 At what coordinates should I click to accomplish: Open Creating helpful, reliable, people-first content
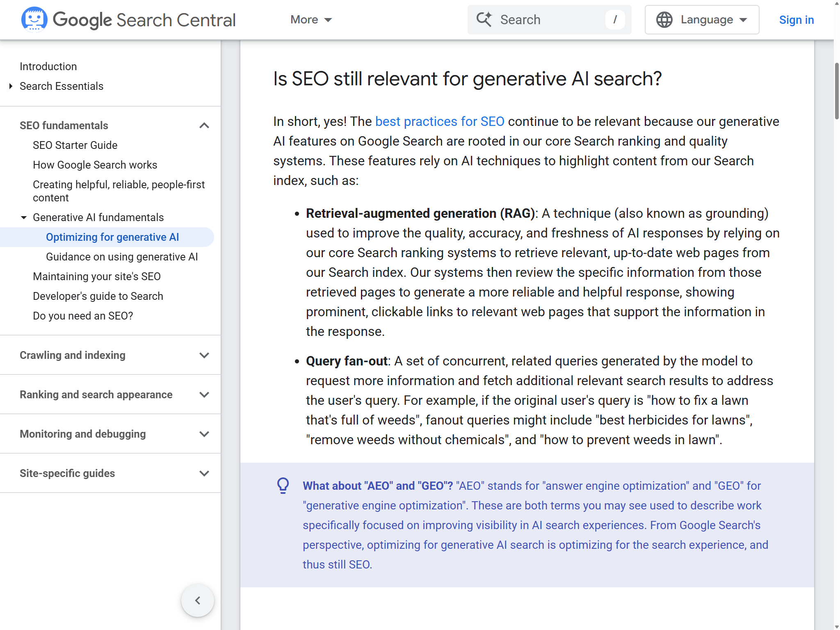click(x=119, y=191)
